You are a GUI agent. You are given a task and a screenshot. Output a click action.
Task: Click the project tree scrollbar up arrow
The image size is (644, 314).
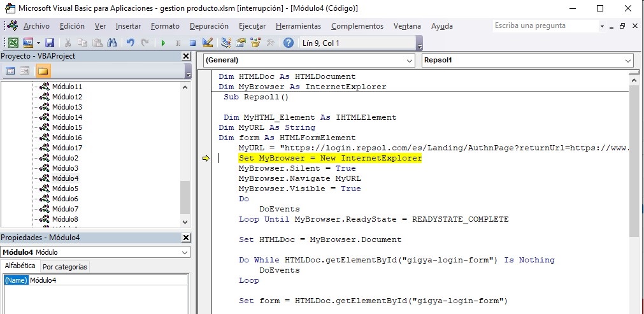click(x=185, y=87)
